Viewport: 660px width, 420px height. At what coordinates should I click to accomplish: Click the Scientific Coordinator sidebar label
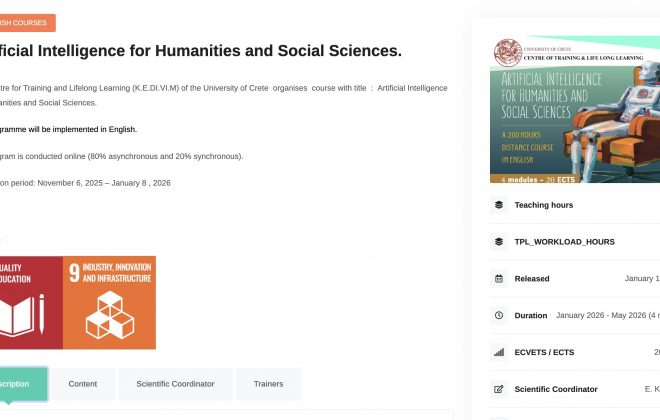coord(556,389)
